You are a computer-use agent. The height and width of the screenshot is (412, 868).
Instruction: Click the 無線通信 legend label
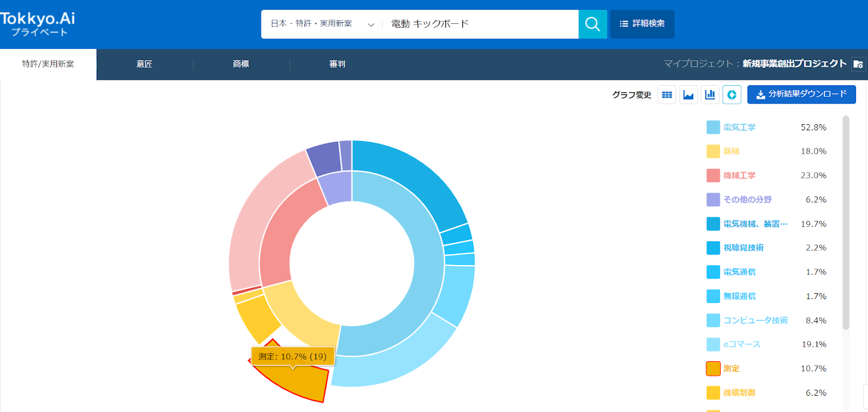(739, 296)
